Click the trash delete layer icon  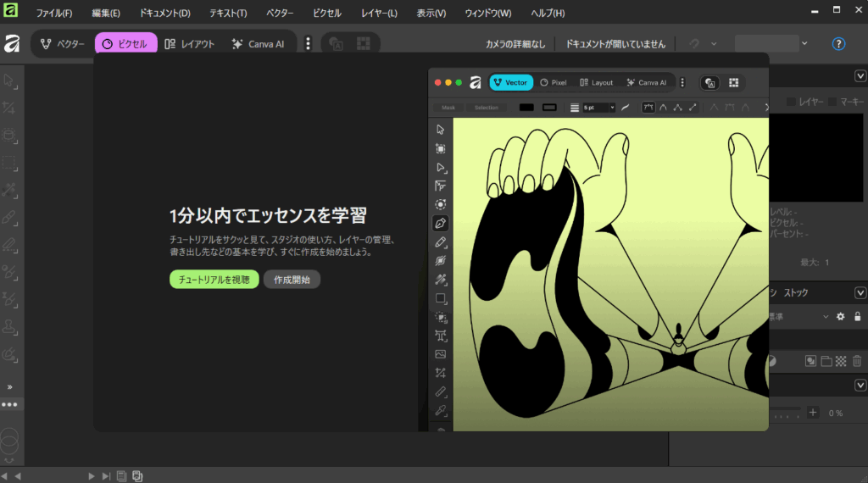click(857, 361)
